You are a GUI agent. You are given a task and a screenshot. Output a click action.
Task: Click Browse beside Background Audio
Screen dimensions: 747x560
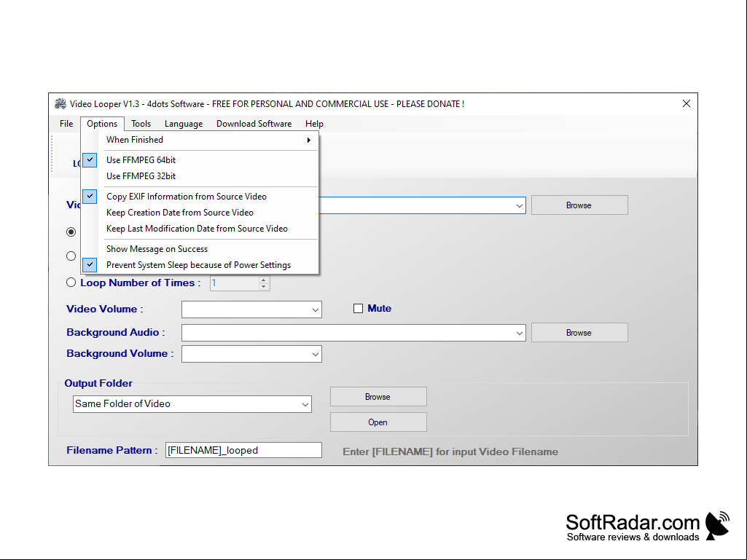579,333
